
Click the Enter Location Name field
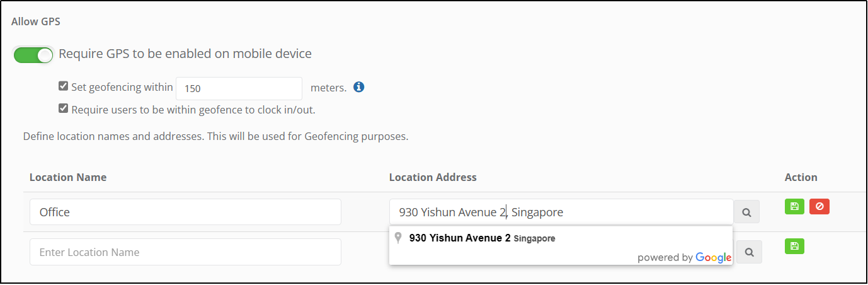[185, 252]
